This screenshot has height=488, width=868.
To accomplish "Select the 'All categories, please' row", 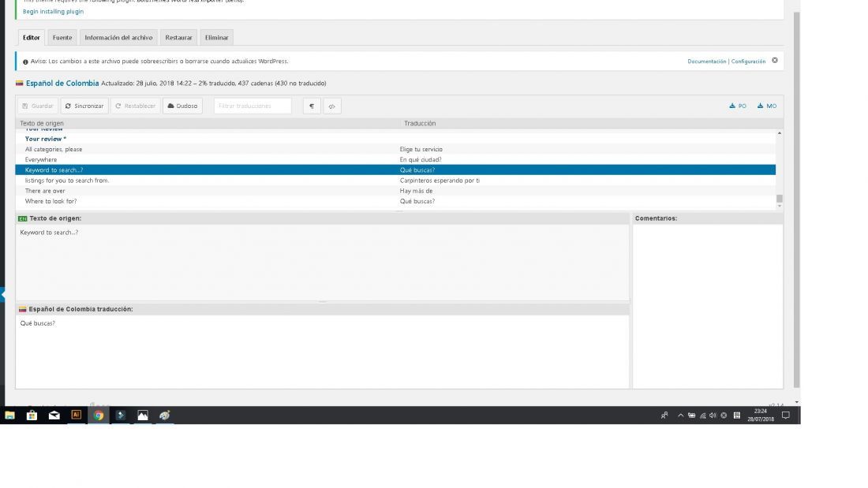I will click(x=395, y=149).
